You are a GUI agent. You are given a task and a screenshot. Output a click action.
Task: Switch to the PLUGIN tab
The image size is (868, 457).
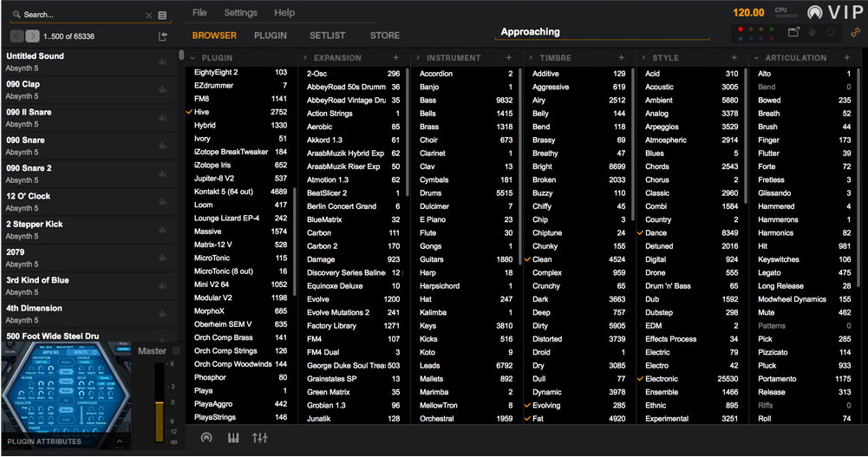(271, 36)
